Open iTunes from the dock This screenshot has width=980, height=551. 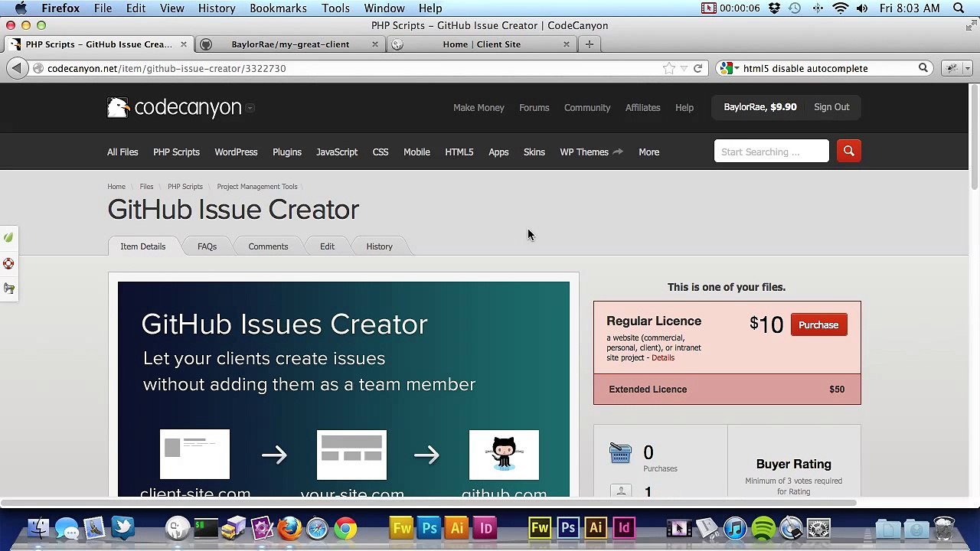[x=735, y=528]
